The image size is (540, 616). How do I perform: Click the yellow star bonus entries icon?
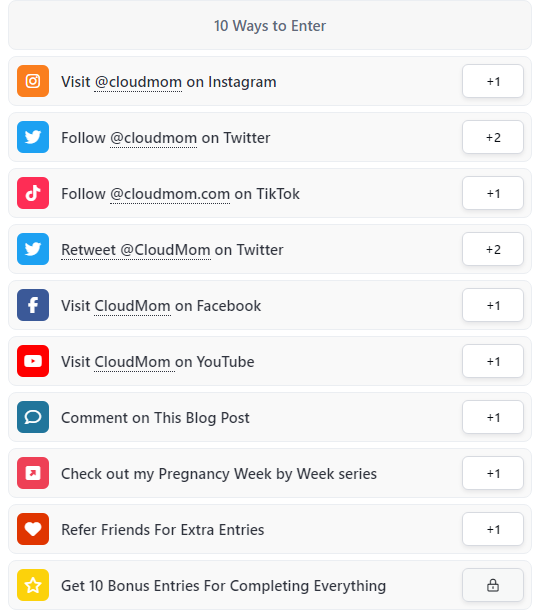pos(33,585)
